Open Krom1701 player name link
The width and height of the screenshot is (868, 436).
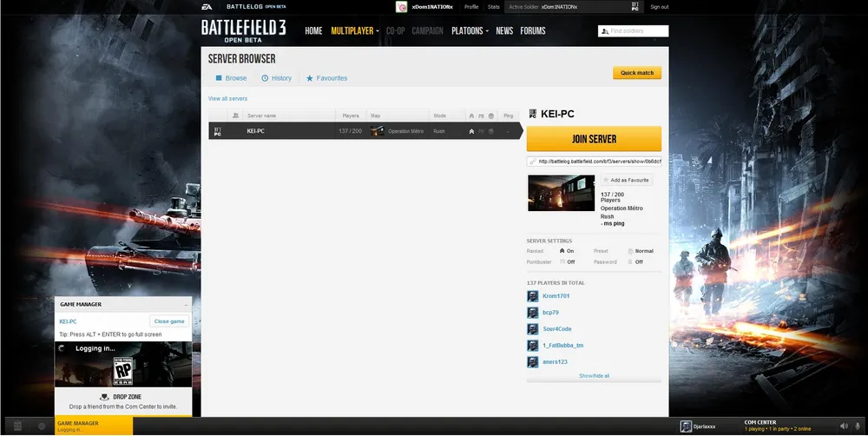[556, 296]
